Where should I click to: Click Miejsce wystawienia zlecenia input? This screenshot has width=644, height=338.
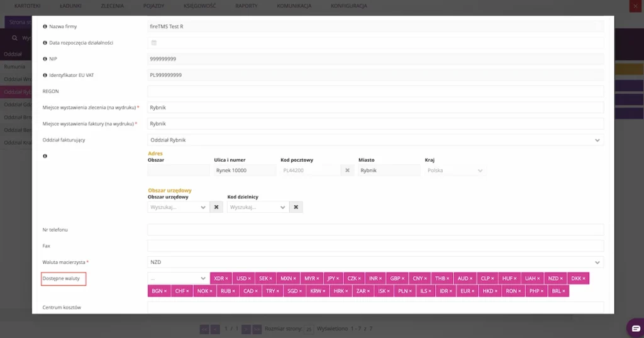coord(375,108)
